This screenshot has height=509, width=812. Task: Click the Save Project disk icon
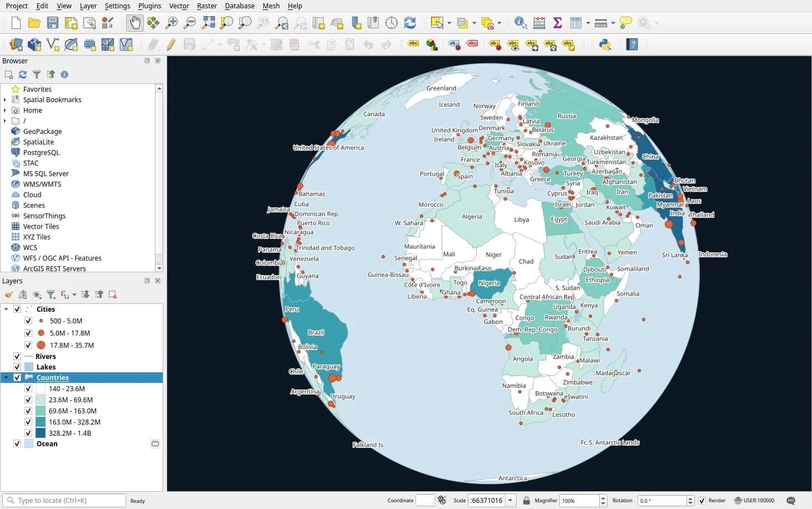pyautogui.click(x=53, y=23)
